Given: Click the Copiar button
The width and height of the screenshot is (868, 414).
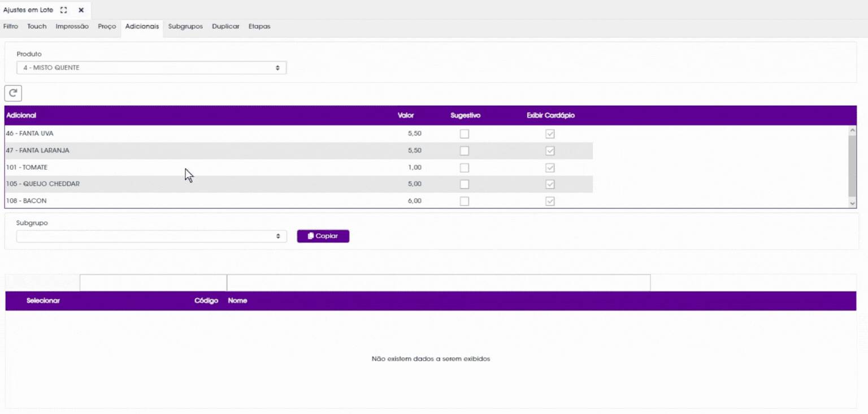Looking at the screenshot, I should (323, 236).
